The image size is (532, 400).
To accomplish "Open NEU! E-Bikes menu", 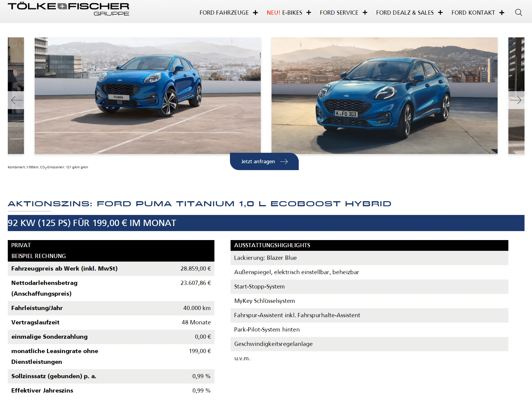I will (284, 13).
